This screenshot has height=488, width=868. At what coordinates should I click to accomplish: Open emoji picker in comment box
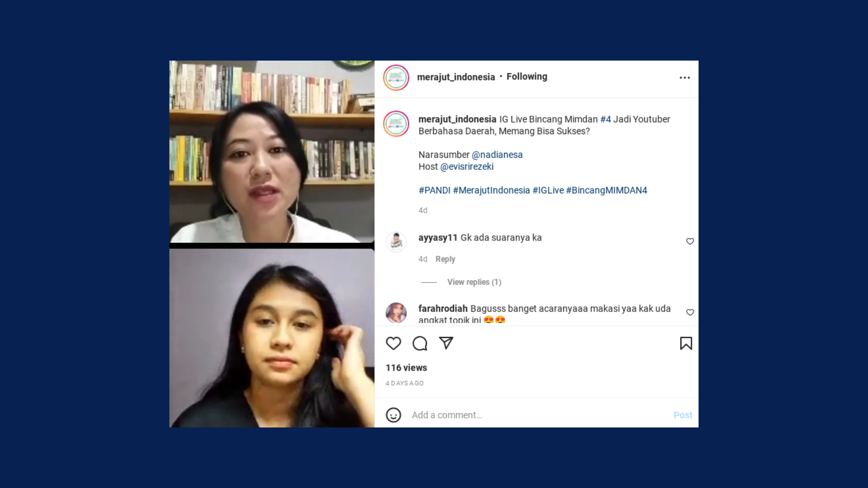pos(393,415)
